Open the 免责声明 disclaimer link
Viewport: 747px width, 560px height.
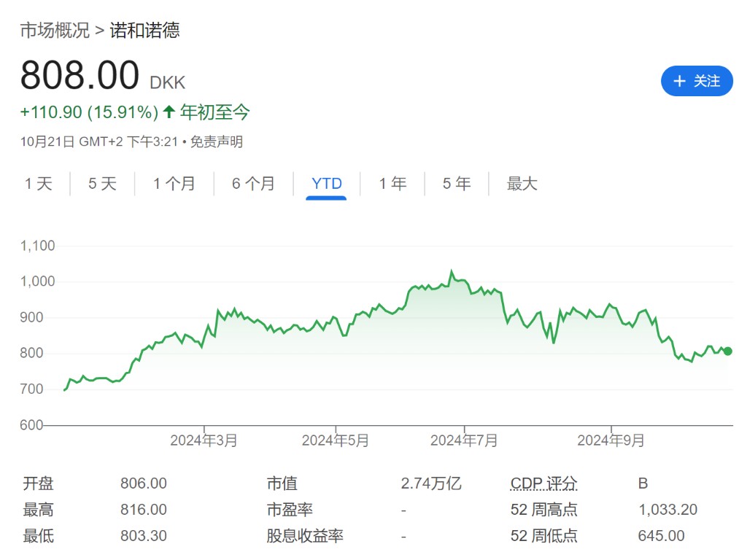tap(217, 141)
